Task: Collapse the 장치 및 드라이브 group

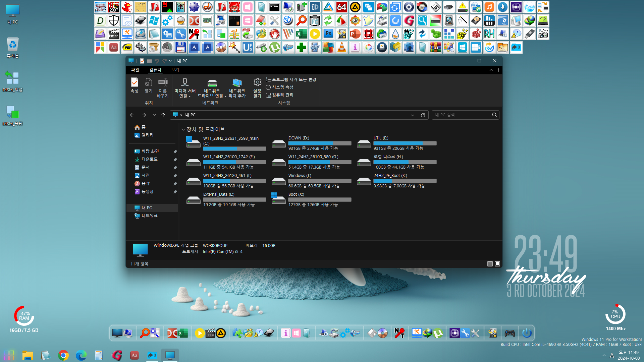Action: (183, 129)
